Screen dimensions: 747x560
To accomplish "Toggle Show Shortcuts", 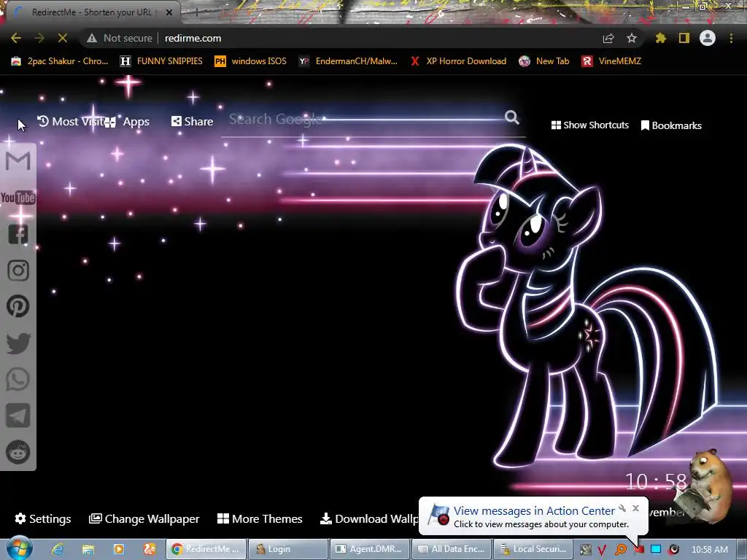I will (589, 125).
